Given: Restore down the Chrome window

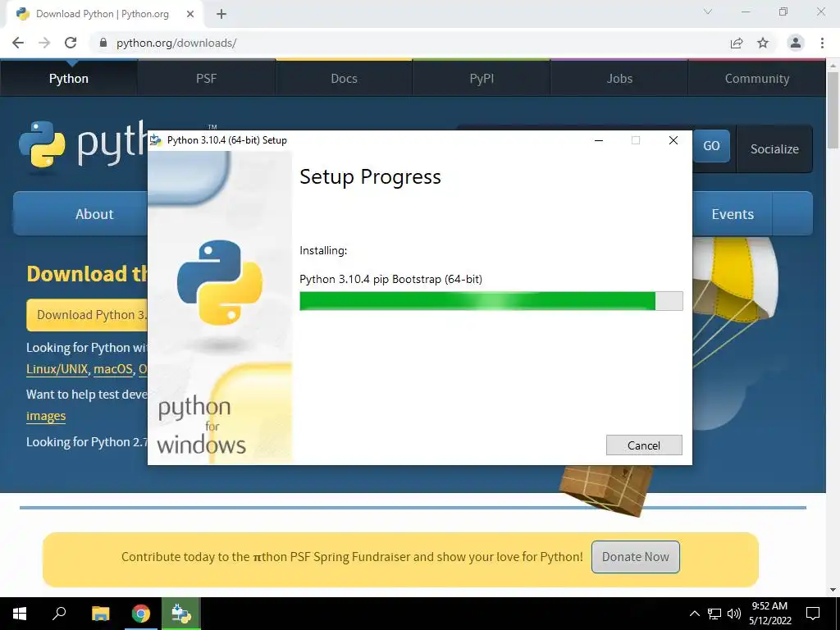Looking at the screenshot, I should coord(783,11).
